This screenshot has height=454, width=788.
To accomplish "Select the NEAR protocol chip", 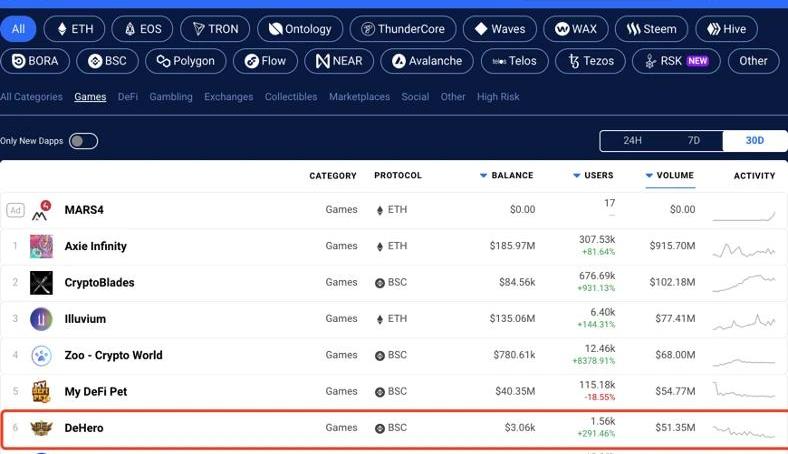I will (x=339, y=61).
